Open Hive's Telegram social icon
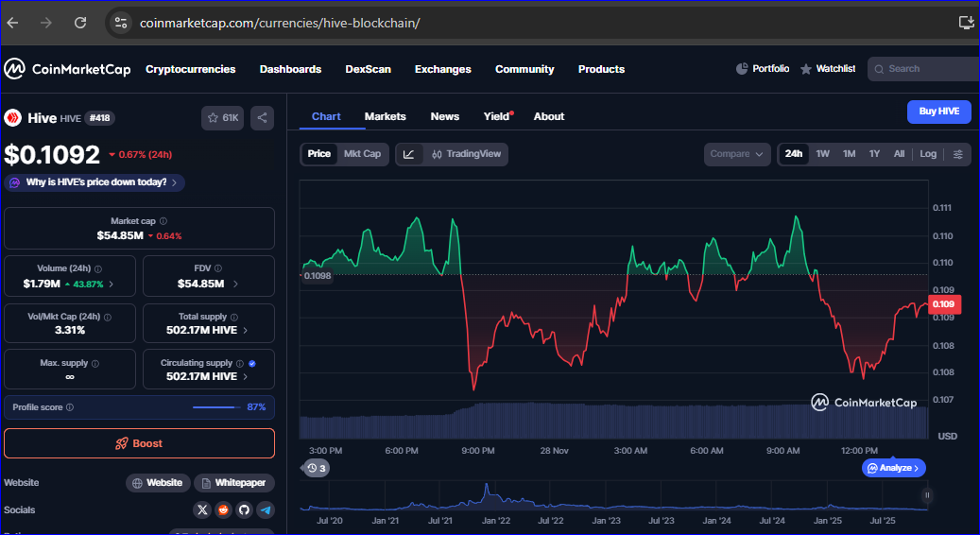Image resolution: width=980 pixels, height=535 pixels. coord(266,510)
